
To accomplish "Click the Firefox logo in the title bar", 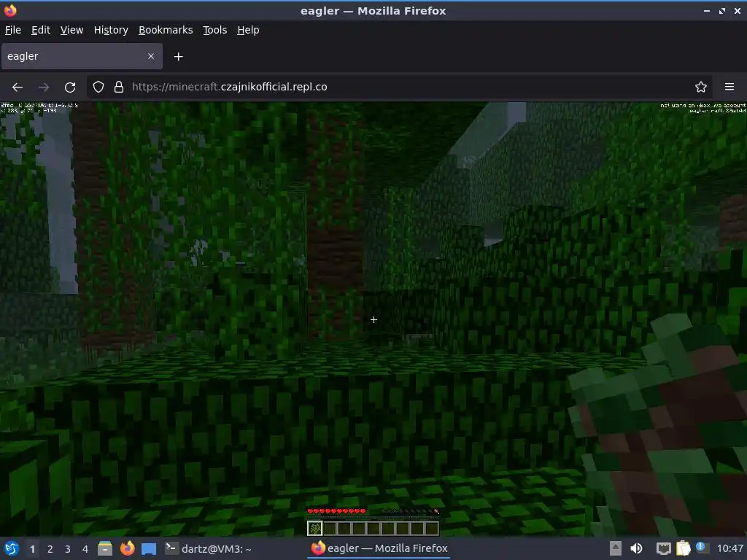I will point(10,10).
